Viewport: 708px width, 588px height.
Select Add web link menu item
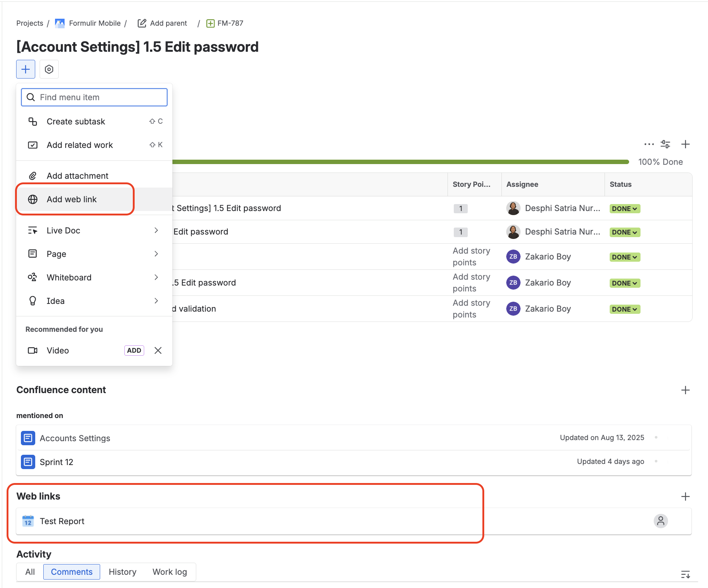pos(72,199)
